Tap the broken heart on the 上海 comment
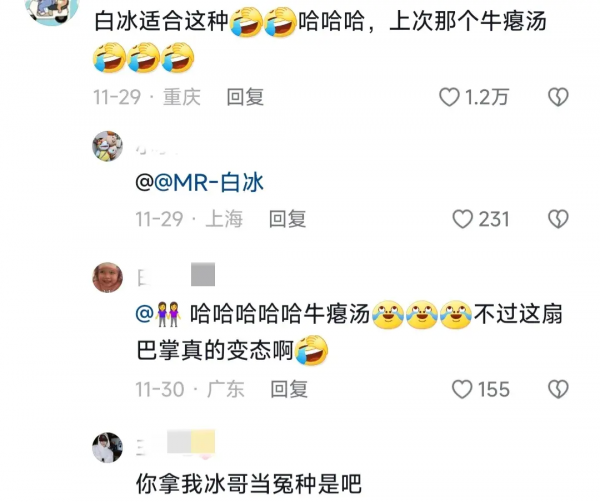This screenshot has width=600, height=502. (x=558, y=219)
